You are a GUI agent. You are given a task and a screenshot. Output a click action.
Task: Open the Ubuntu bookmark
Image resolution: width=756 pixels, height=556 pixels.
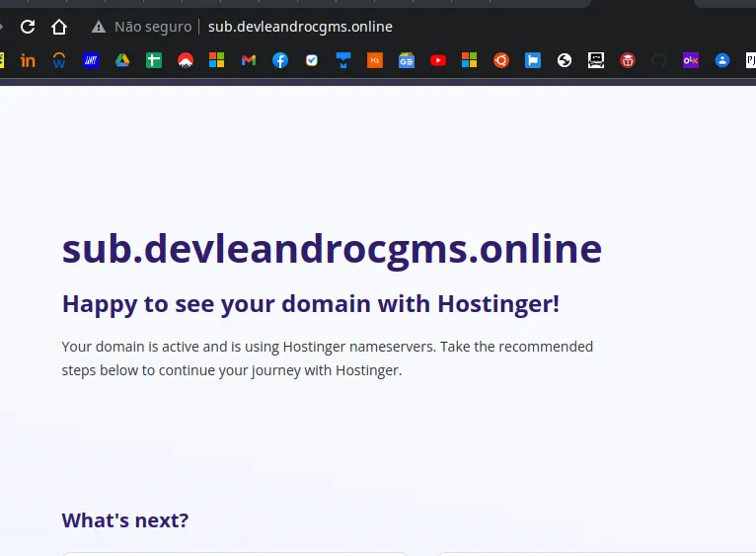click(x=501, y=60)
